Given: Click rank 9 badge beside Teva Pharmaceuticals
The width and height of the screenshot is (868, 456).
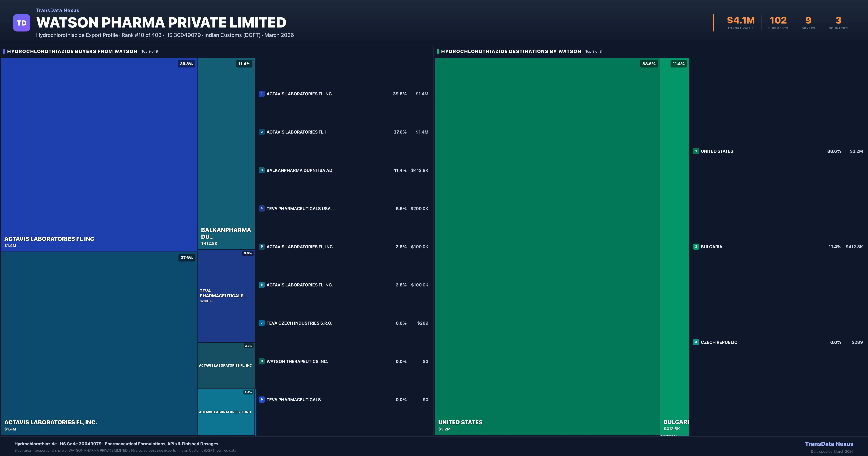Looking at the screenshot, I should pos(261,400).
